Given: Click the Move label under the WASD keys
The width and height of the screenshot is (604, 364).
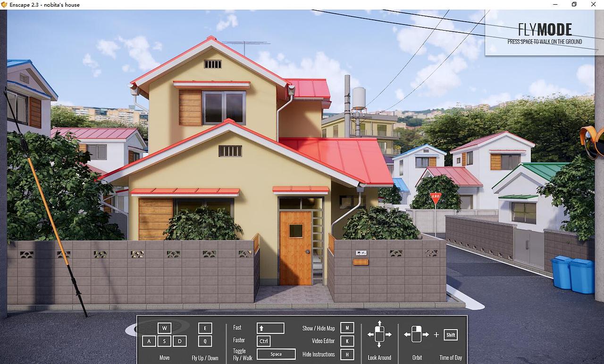Looking at the screenshot, I should (164, 357).
